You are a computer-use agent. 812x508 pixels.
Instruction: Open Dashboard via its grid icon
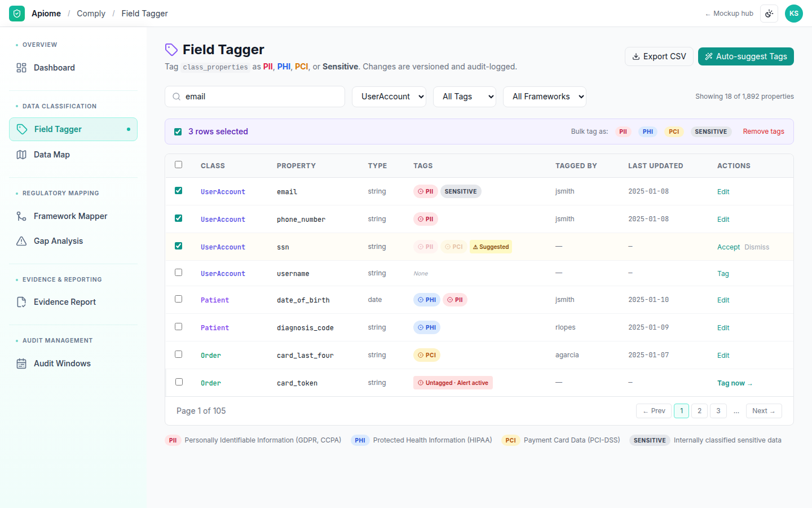click(x=21, y=68)
